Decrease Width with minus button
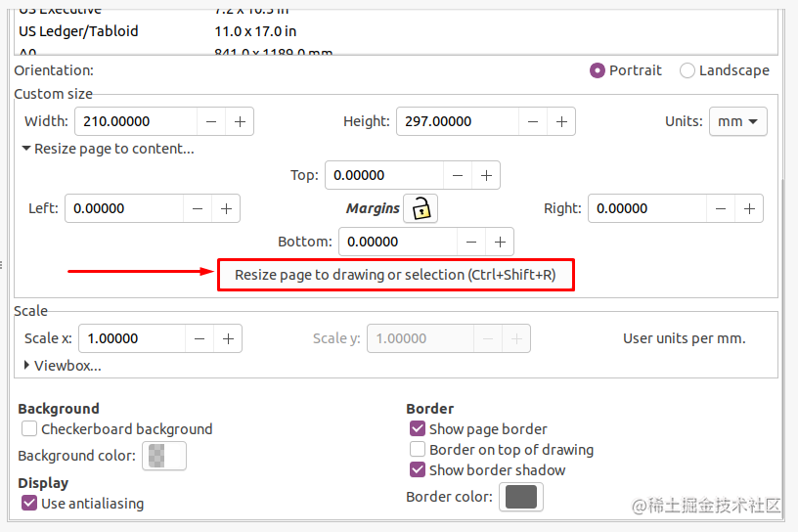Image resolution: width=798 pixels, height=532 pixels. pos(211,121)
